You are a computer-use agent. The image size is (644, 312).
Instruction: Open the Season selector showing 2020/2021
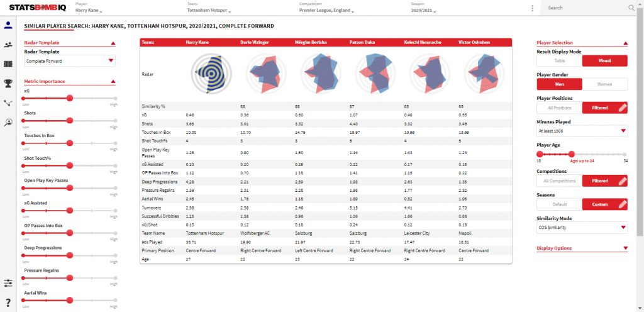tap(423, 10)
